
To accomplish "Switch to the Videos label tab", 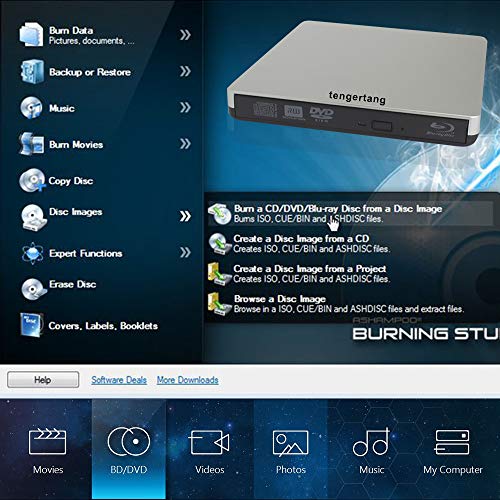I will pos(210,470).
